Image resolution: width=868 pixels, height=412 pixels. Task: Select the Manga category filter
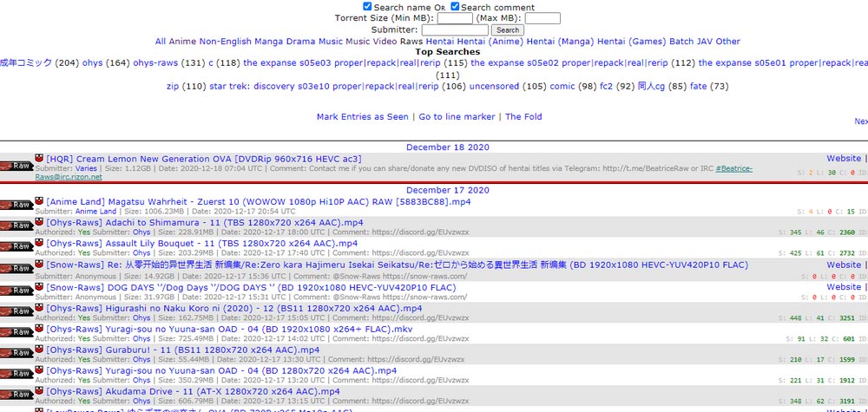point(268,42)
